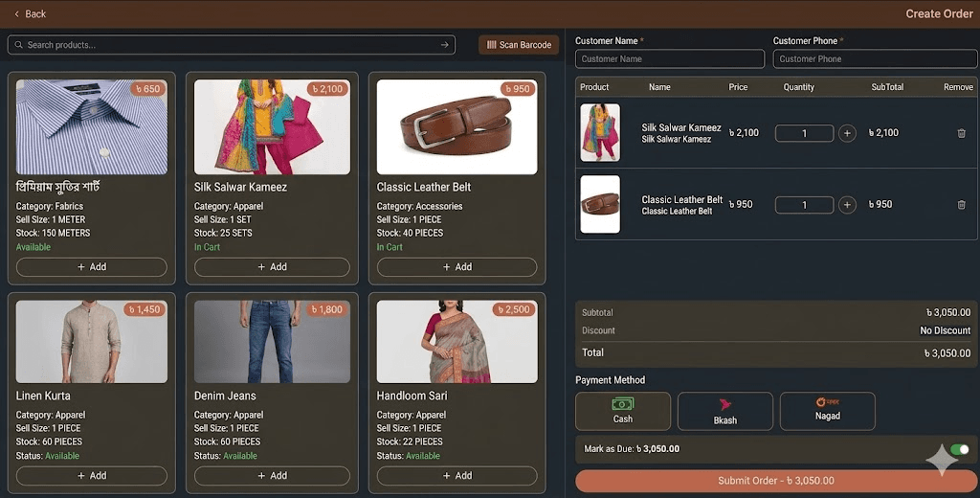The height and width of the screenshot is (498, 980).
Task: Click the "Stock: 40 PIECES" text
Action: click(x=410, y=233)
